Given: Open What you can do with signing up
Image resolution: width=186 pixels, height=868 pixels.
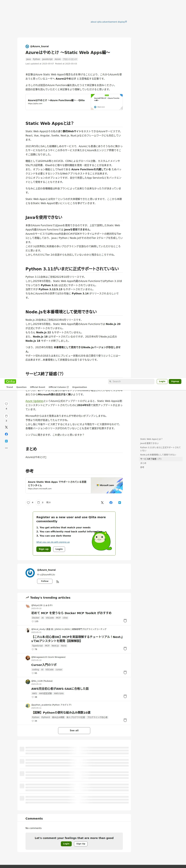Looking at the screenshot, I should tap(53, 542).
